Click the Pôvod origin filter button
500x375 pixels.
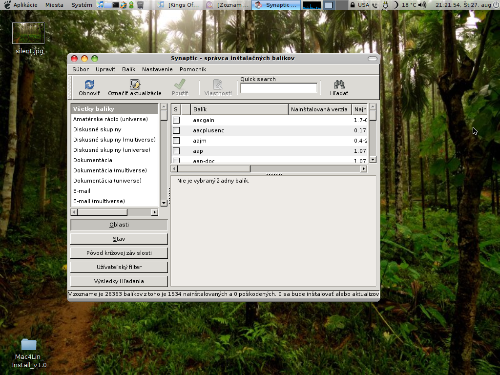pos(119,253)
